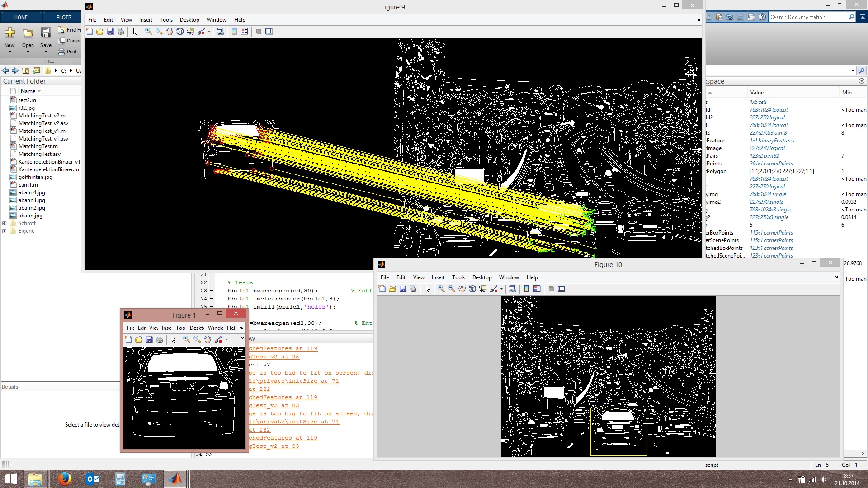The height and width of the screenshot is (488, 868).
Task: Click Link Plot icon in Figure 9
Action: (x=220, y=31)
